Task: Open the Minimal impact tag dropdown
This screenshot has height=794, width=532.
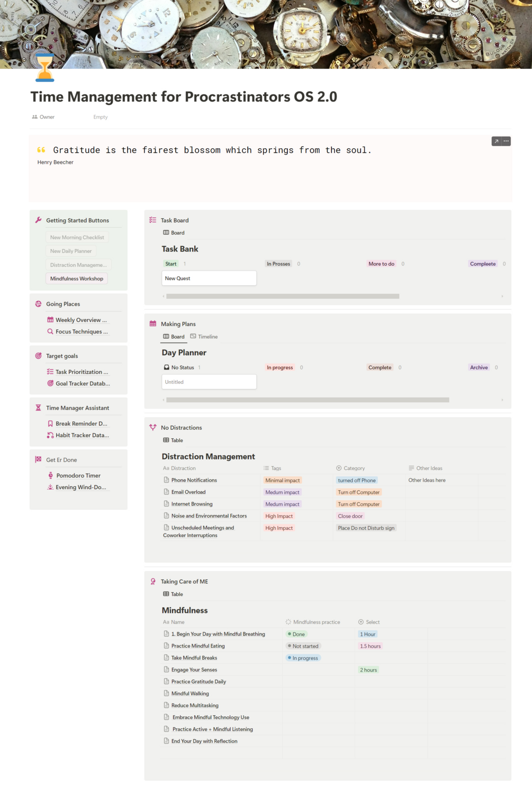Action: click(283, 481)
